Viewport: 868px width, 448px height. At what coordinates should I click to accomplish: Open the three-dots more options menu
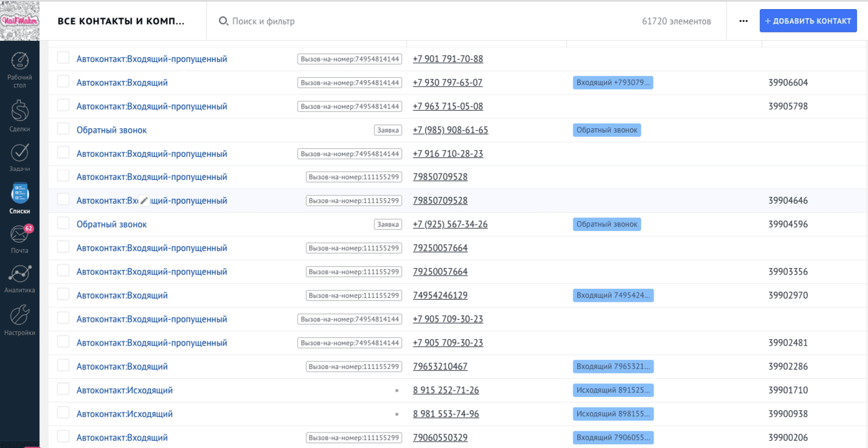(x=743, y=21)
